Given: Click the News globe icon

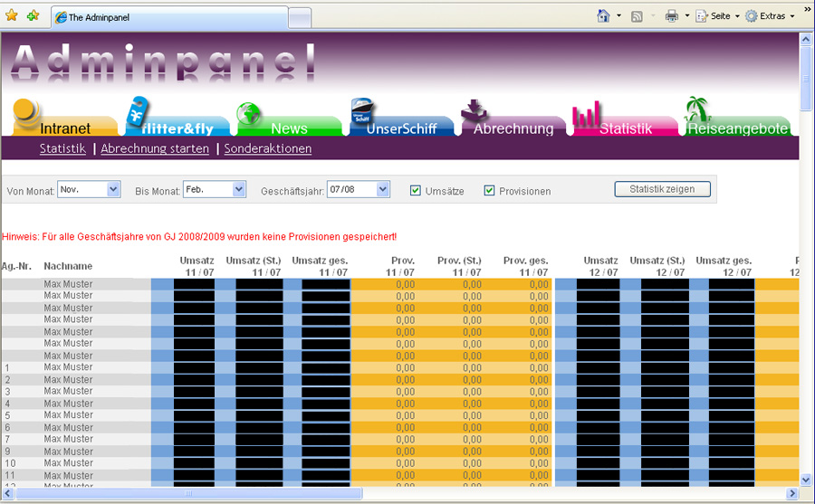Looking at the screenshot, I should click(248, 113).
